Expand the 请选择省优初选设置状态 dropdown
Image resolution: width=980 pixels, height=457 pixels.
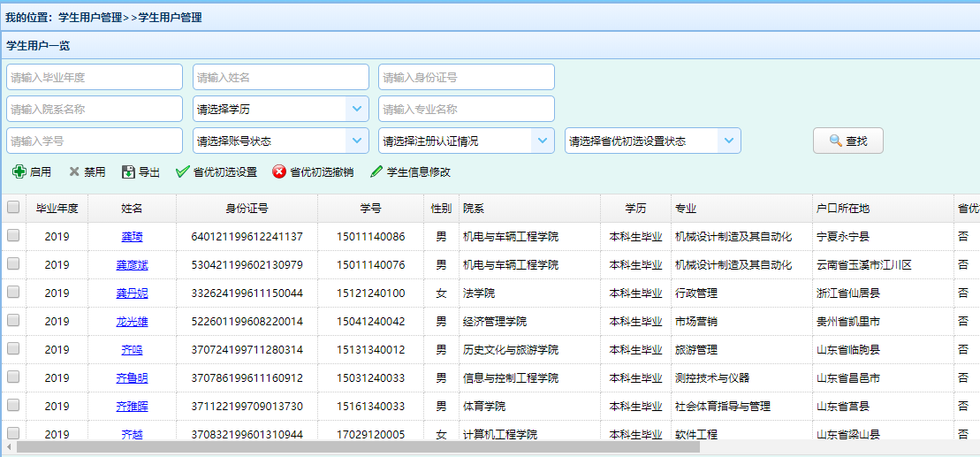point(728,141)
